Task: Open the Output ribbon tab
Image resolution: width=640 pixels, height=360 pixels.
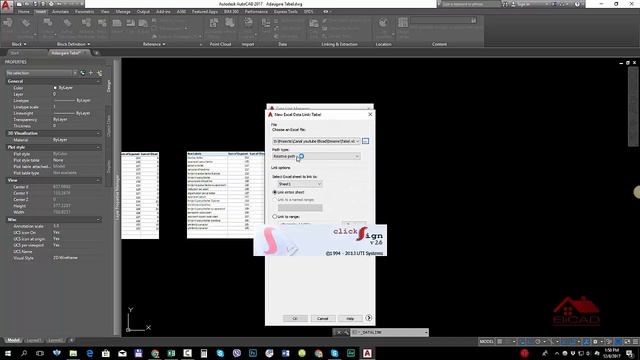Action: pos(143,12)
